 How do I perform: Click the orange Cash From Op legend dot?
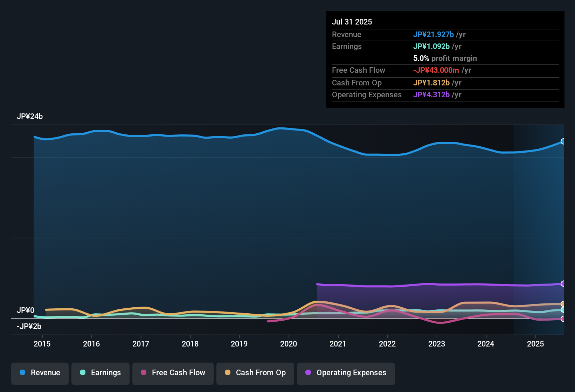pos(227,373)
